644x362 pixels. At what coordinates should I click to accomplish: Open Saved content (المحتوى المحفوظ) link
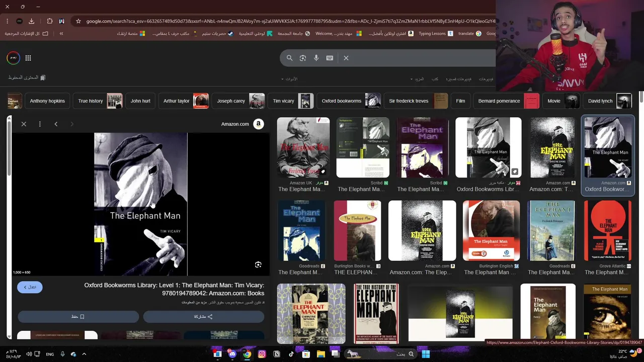(27, 77)
